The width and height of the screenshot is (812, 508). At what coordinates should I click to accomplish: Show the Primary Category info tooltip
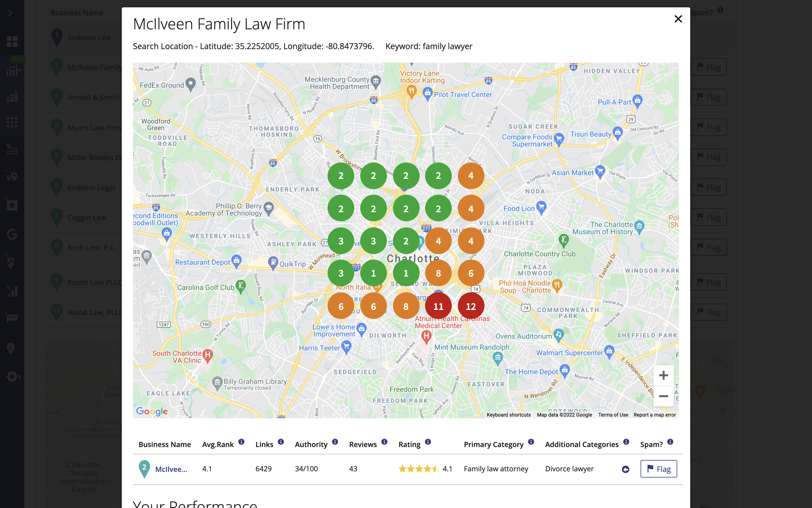point(531,442)
